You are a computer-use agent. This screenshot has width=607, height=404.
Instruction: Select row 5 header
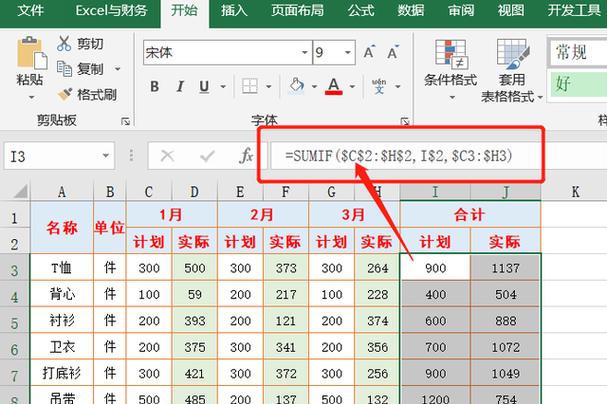(x=15, y=321)
